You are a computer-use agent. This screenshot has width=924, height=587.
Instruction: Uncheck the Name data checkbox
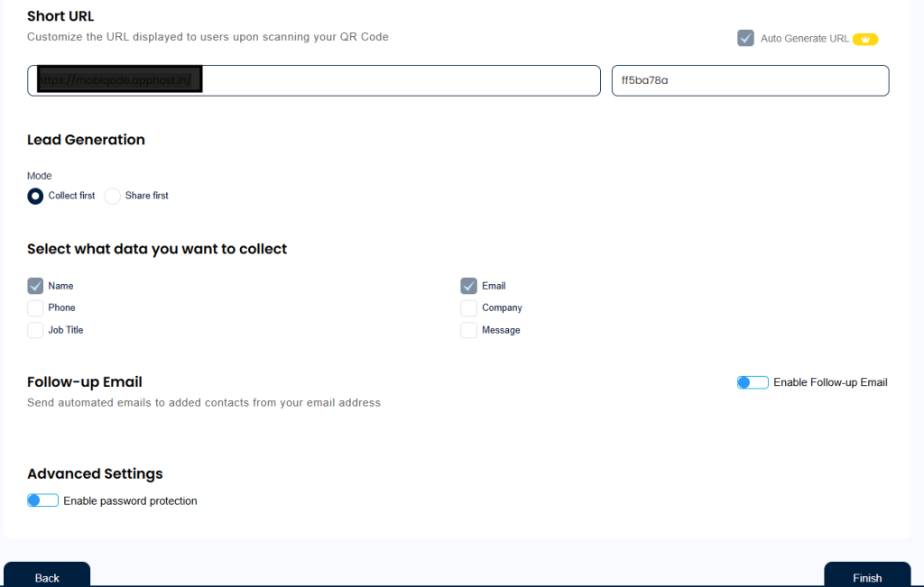(x=35, y=286)
